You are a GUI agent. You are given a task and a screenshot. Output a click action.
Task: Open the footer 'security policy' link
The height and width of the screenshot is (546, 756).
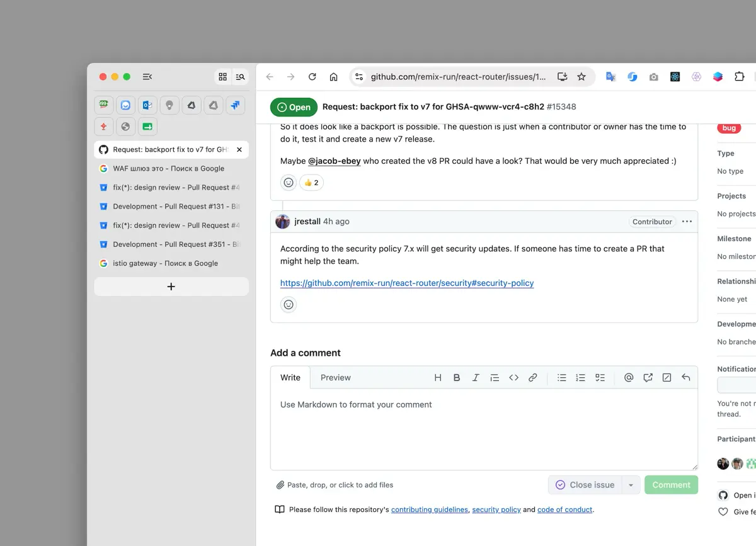pos(496,509)
